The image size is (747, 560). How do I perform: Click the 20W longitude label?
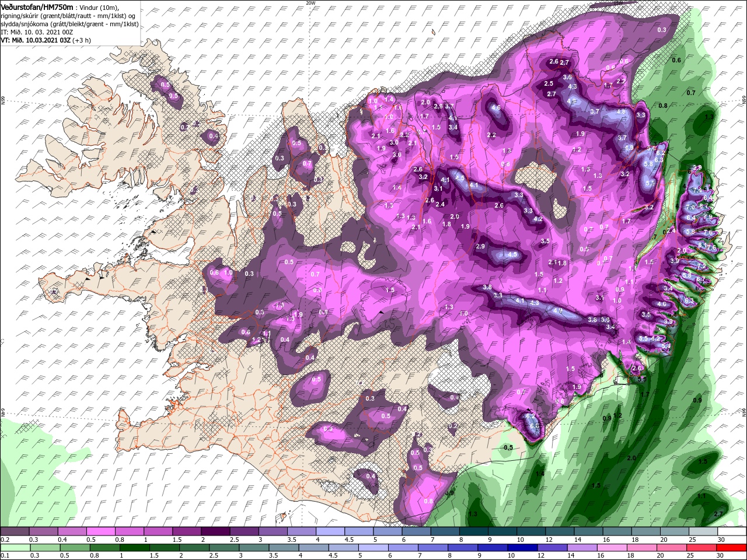pos(310,2)
